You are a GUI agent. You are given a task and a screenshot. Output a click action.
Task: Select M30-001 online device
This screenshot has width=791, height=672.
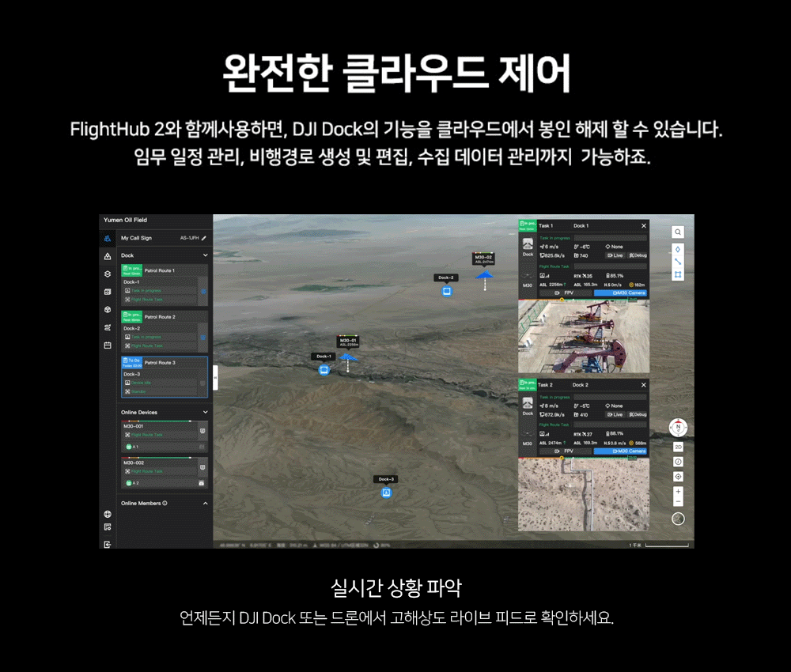pyautogui.click(x=165, y=436)
